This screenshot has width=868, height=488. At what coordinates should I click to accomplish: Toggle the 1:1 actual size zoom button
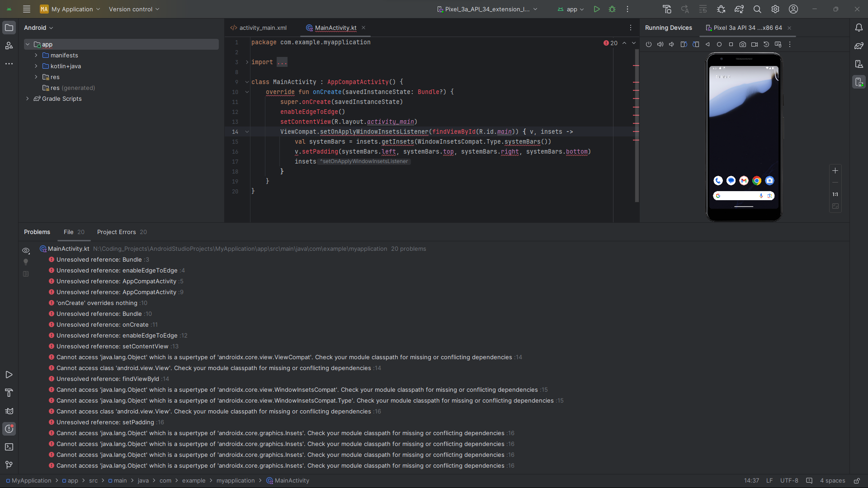(835, 194)
